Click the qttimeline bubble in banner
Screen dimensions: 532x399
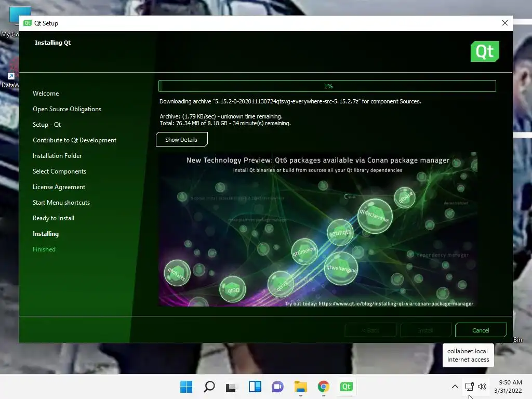coord(304,251)
